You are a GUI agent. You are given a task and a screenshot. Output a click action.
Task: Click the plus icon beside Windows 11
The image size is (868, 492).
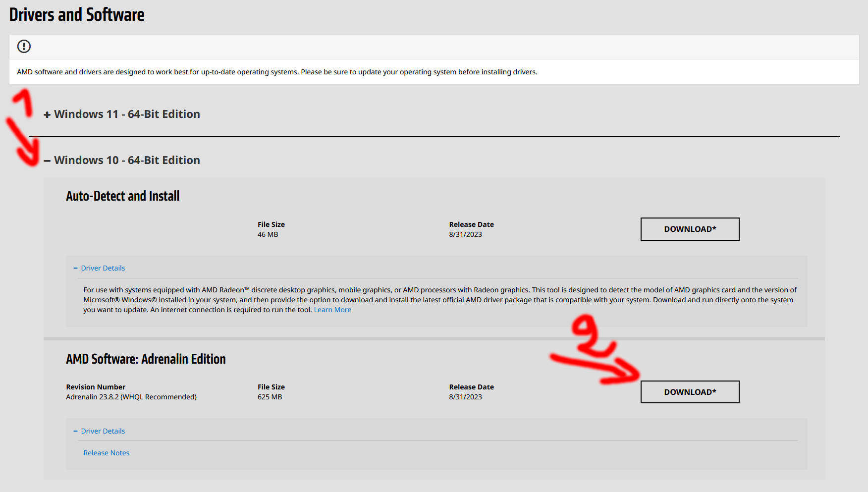click(x=46, y=114)
